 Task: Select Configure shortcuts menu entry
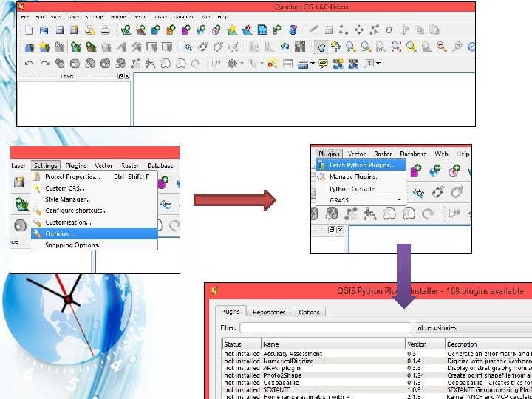pos(95,211)
